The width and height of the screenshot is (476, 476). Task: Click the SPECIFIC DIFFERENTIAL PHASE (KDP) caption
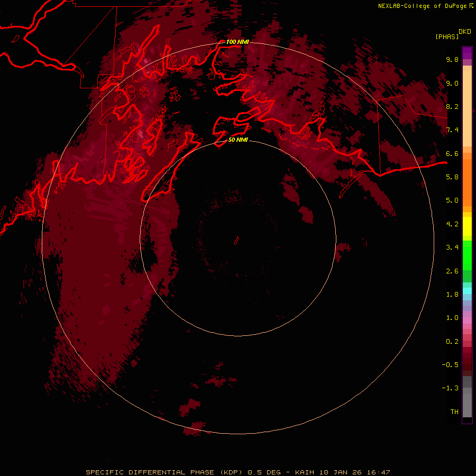tap(164, 472)
